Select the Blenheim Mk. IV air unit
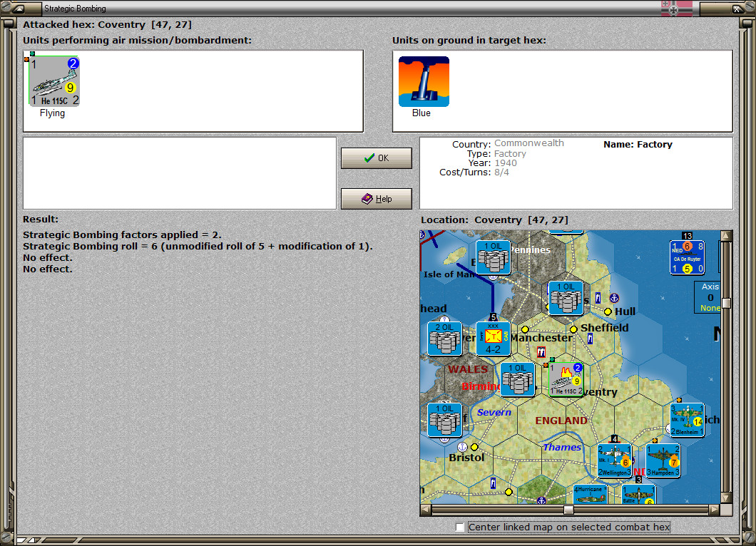Image resolution: width=756 pixels, height=546 pixels. click(687, 421)
